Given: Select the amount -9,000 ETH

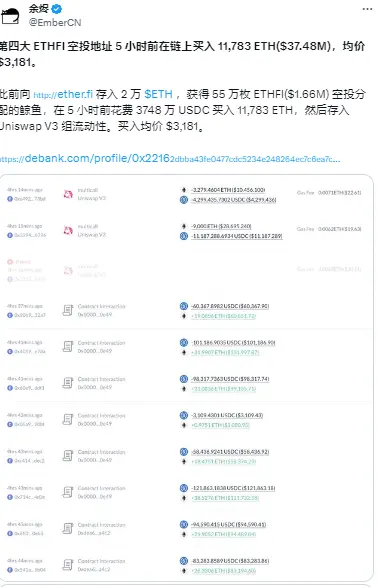Looking at the screenshot, I should (221, 226).
